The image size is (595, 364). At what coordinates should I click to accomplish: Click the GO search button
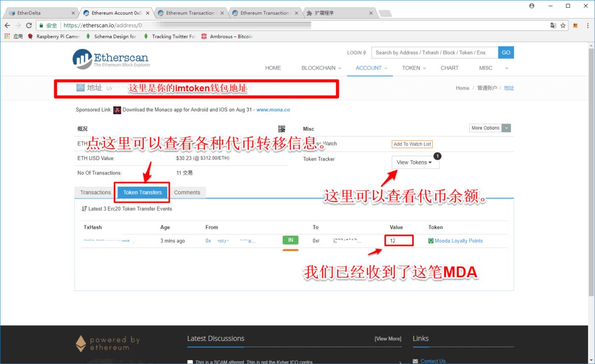coord(506,52)
